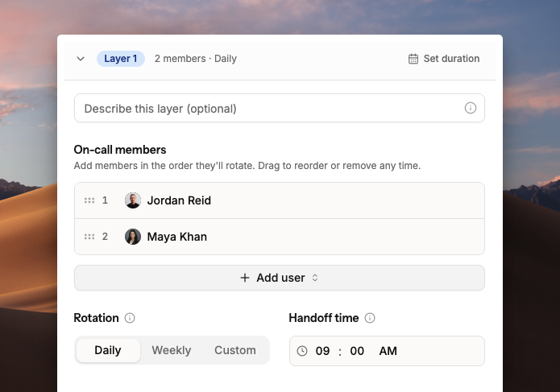This screenshot has height=392, width=560.
Task: Click Maya Khan's avatar
Action: [x=133, y=237]
